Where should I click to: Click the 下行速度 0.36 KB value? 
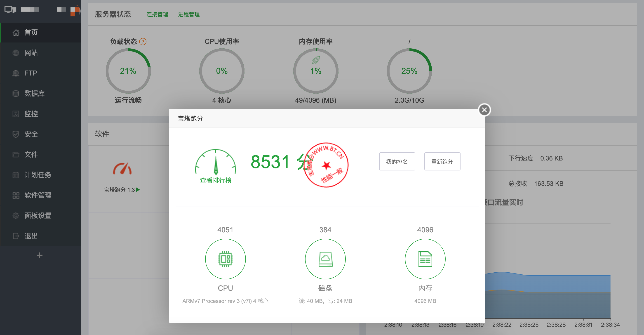[551, 158]
